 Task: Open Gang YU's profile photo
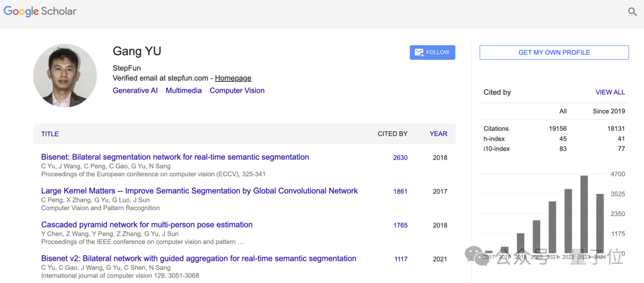pyautogui.click(x=65, y=76)
